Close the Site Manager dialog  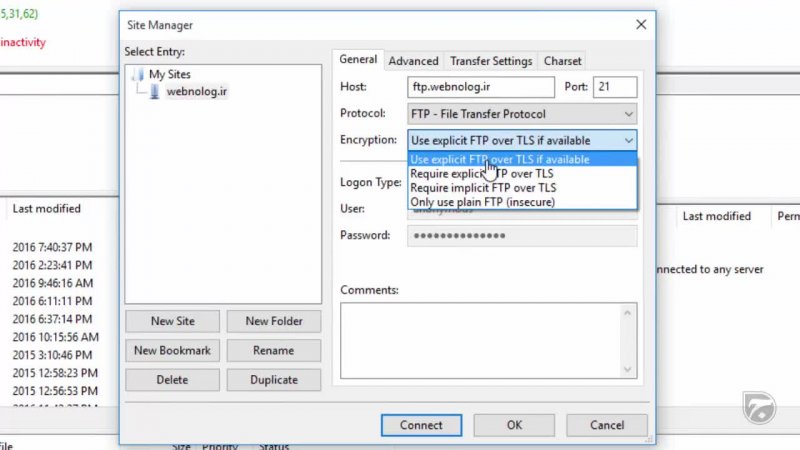point(641,25)
